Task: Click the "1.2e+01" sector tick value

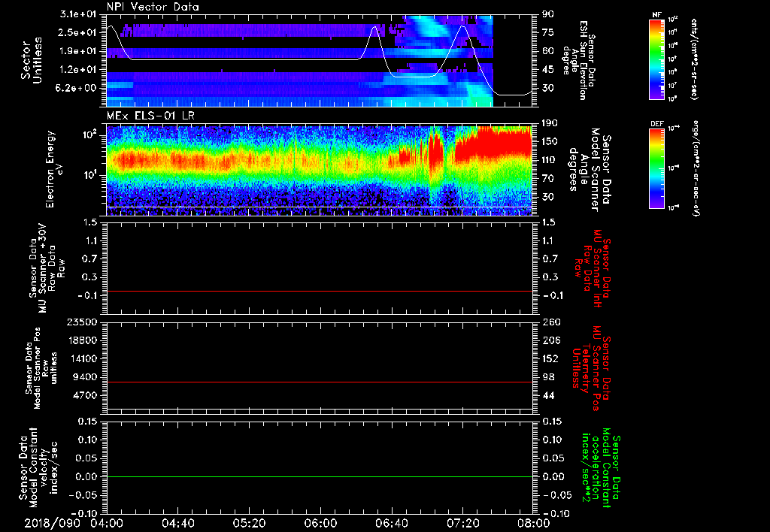Action: coord(78,70)
